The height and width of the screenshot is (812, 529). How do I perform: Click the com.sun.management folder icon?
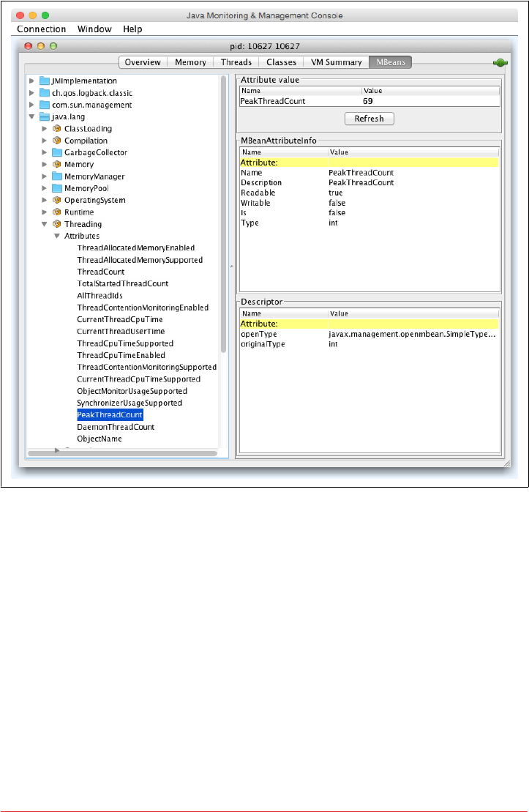pos(45,105)
